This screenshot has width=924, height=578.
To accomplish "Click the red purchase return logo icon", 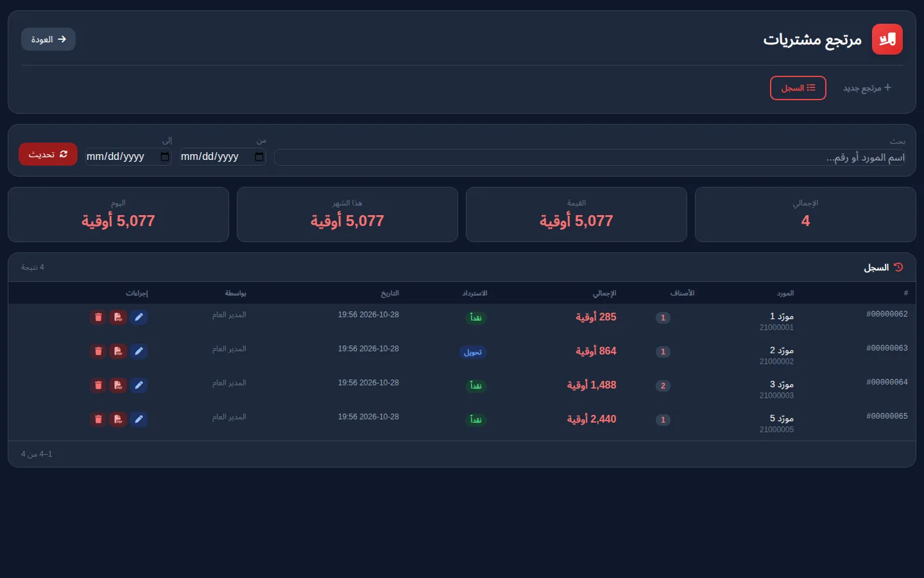I will point(887,39).
